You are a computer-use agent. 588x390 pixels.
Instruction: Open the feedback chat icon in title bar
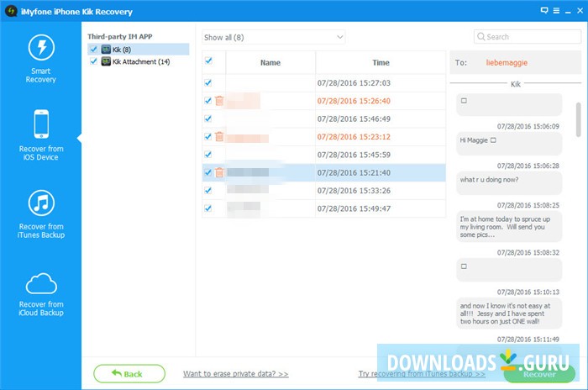pyautogui.click(x=544, y=11)
